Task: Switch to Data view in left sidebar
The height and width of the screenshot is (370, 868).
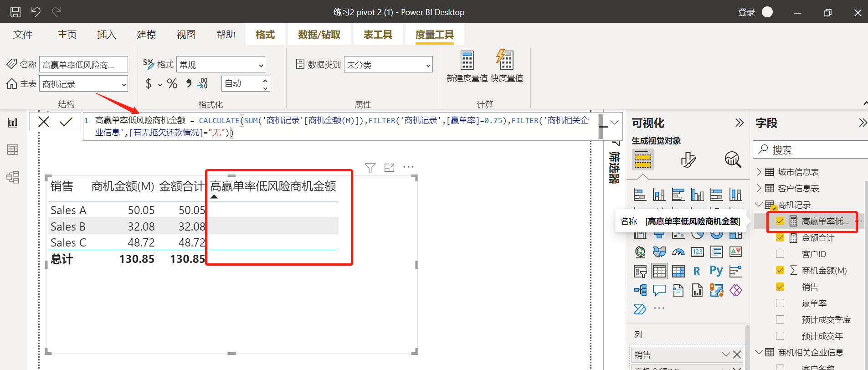Action: point(13,150)
